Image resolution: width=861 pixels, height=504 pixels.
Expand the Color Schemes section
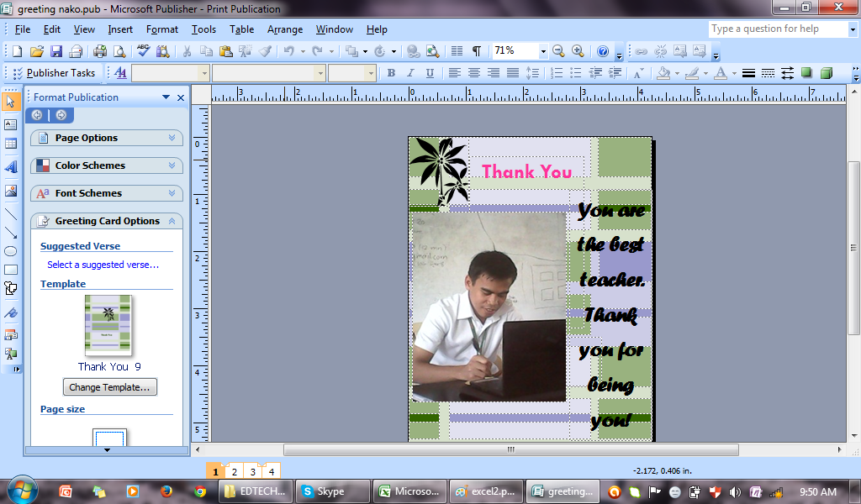(107, 165)
